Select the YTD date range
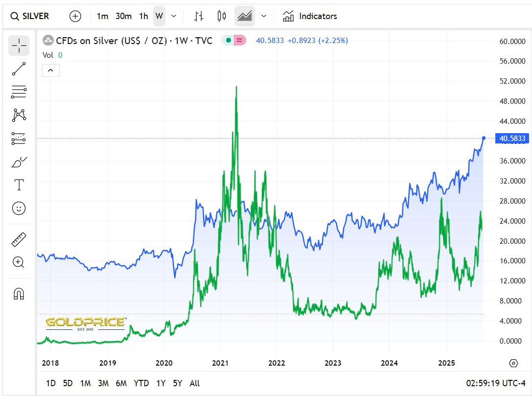Screen dimensions: 532x396 click(x=141, y=383)
